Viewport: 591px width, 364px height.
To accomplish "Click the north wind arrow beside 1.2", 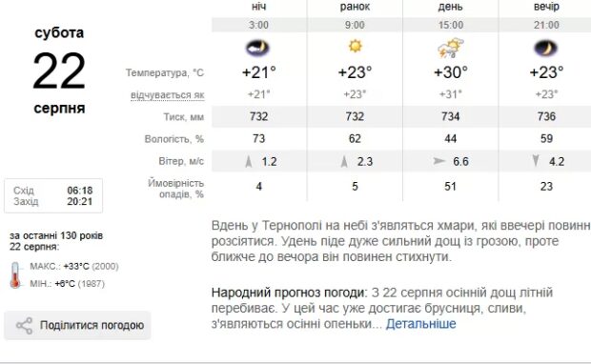I will 249,162.
